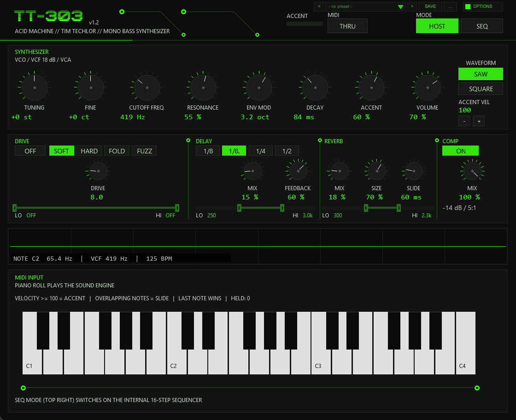Viewport: 516px width, 420px height.
Task: Click the 125 BPM readout
Action: click(x=159, y=258)
